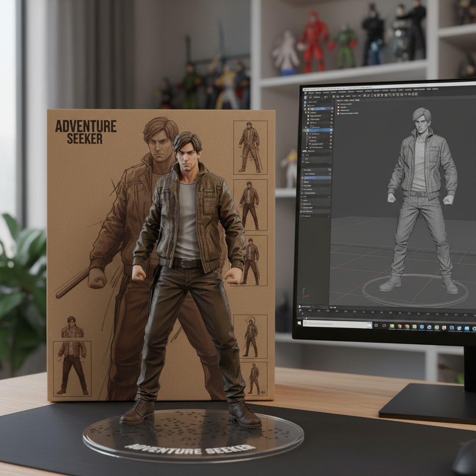
Task: Click the Windows Start button on the taskbar
Action: [299, 322]
